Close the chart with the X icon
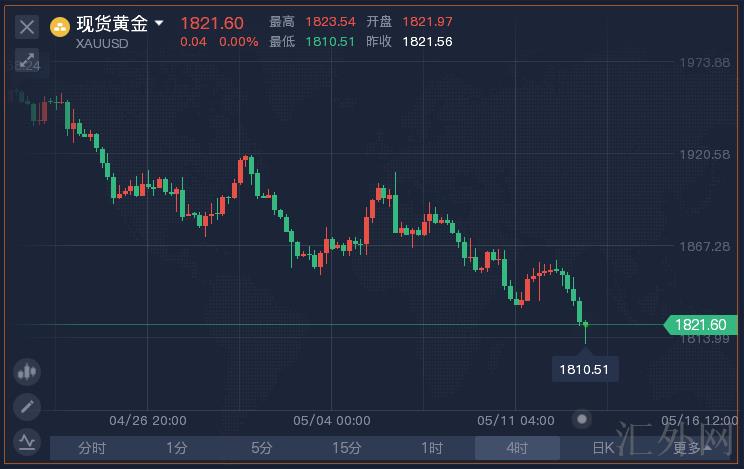 [27, 25]
